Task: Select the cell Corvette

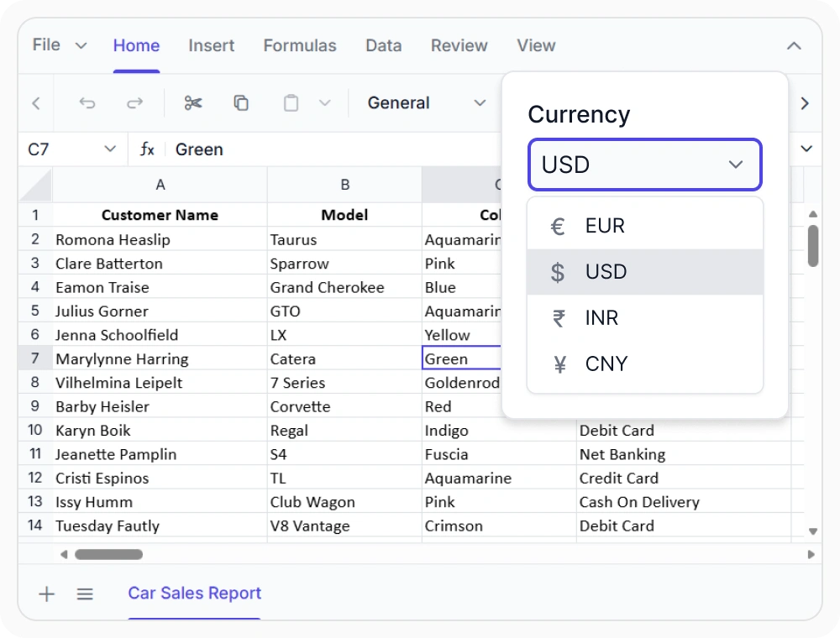Action: (344, 406)
